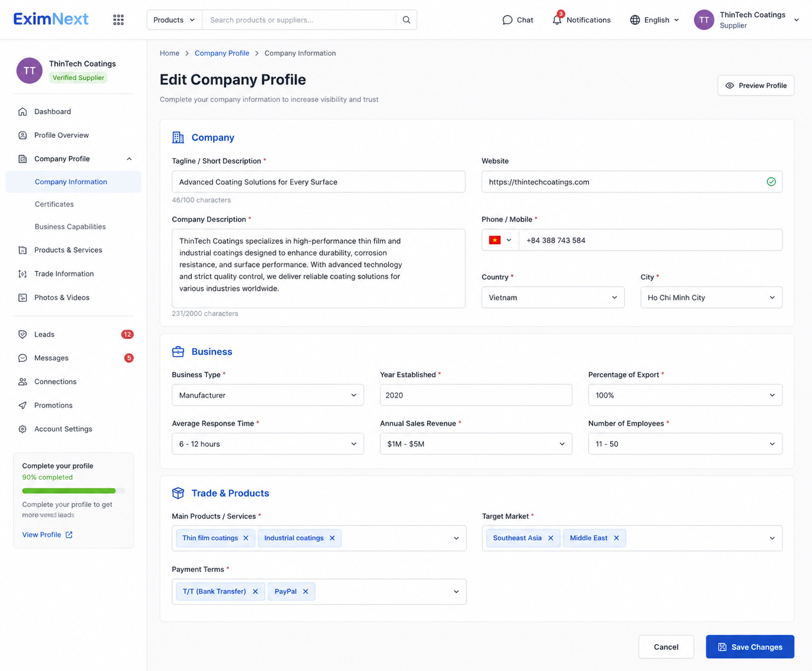812x671 pixels.
Task: Click the Messages badge showing 5
Action: (129, 358)
